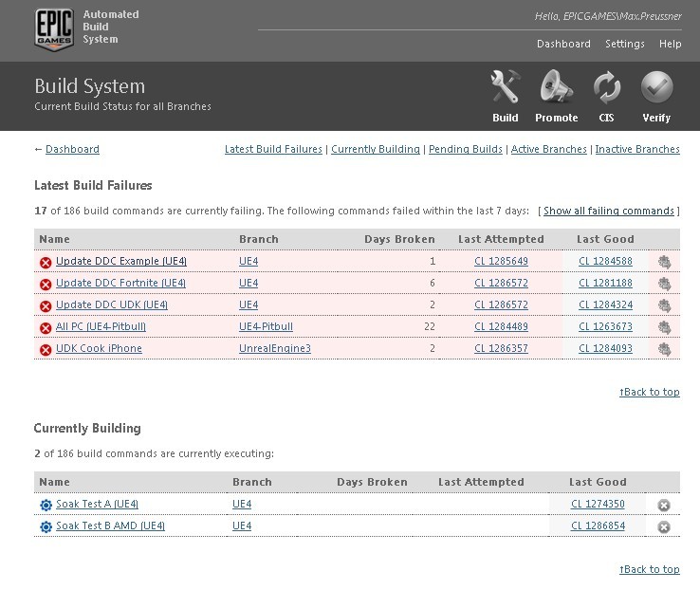Screen dimensions: 700x590
Task: Show all failing commands
Action: click(609, 211)
